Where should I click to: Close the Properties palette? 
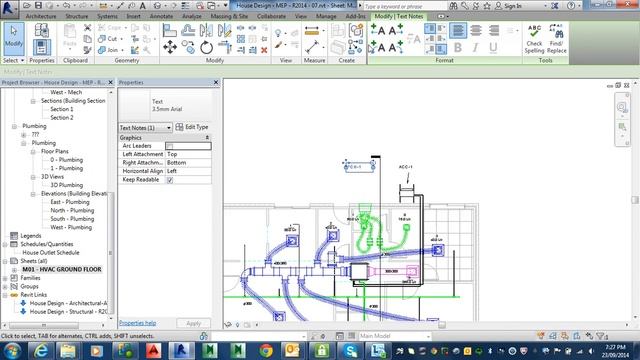216,82
